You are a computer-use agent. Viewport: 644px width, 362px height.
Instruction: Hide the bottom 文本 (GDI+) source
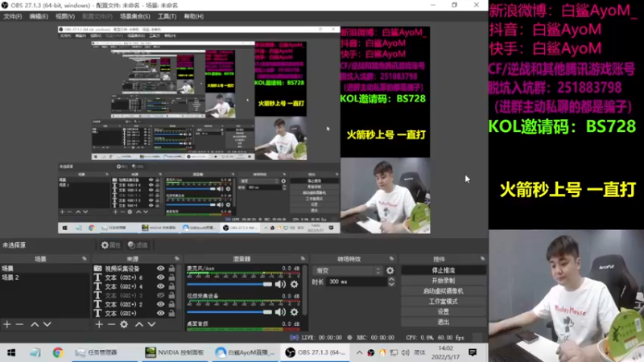point(160,313)
